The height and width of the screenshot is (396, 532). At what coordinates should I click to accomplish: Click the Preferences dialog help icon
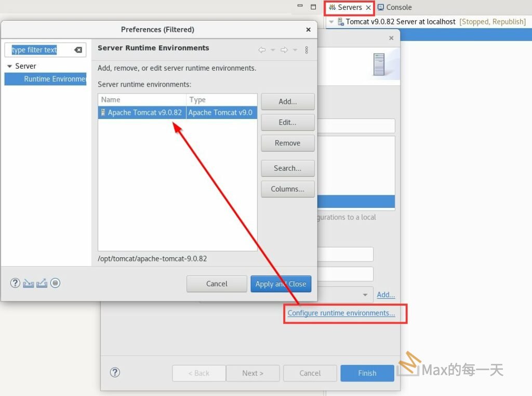[x=15, y=283]
